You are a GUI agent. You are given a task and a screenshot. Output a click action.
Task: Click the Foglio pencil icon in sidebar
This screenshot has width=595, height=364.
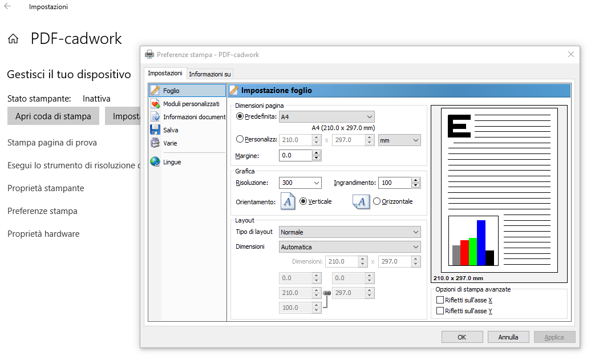155,90
